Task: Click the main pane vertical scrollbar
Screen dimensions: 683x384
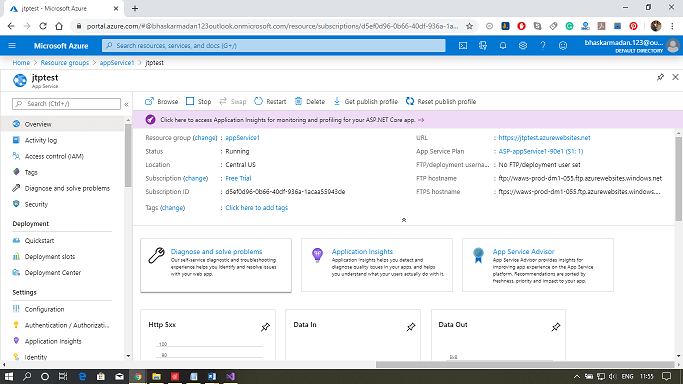Action: [678, 179]
